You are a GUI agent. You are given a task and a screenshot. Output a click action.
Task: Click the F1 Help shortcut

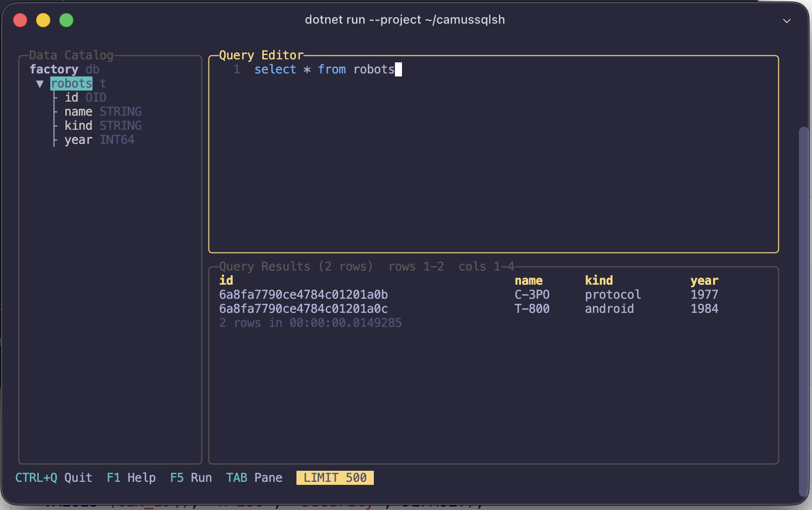coord(131,478)
